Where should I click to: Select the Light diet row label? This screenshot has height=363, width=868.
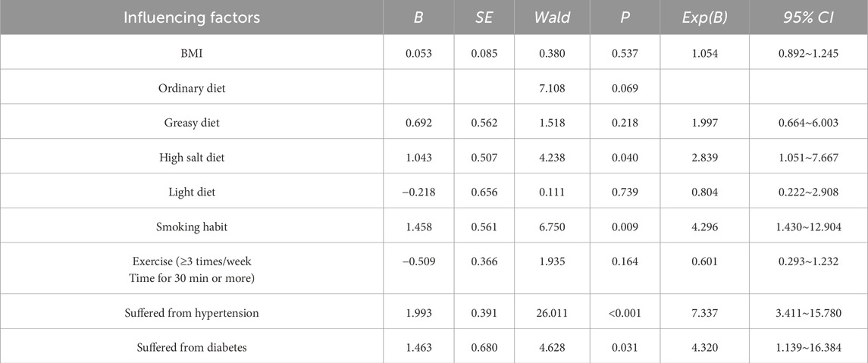pyautogui.click(x=192, y=192)
